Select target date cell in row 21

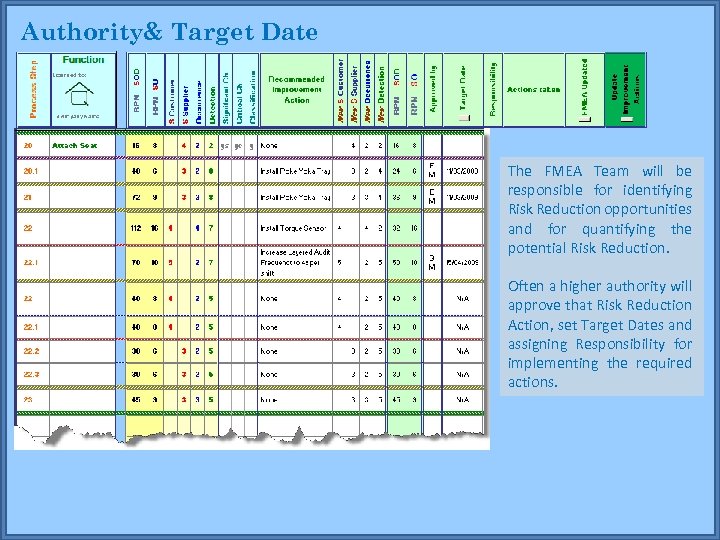pos(462,197)
